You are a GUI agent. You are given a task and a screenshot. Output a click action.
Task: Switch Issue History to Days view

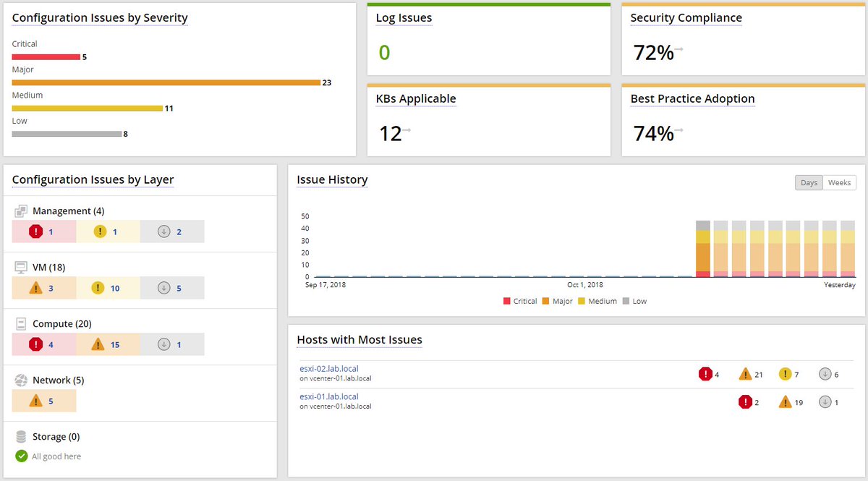pos(809,182)
